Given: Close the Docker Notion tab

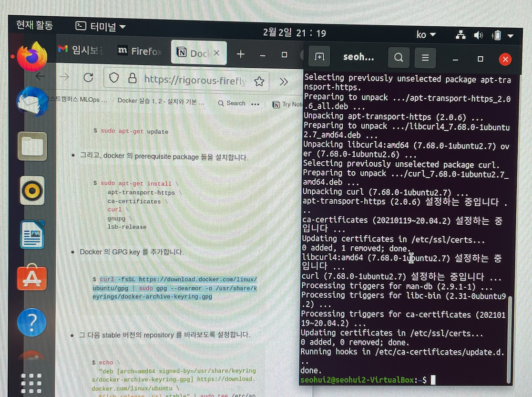Looking at the screenshot, I should tap(216, 53).
